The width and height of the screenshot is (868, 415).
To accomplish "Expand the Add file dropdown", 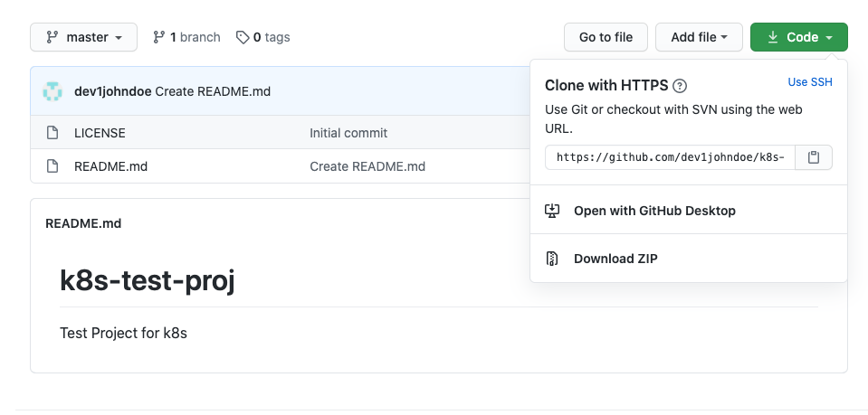I will tap(699, 37).
